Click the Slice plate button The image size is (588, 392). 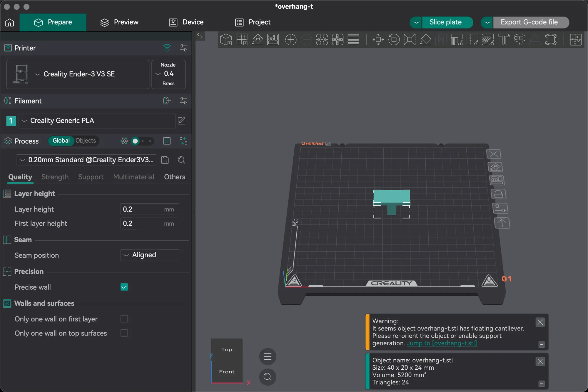click(447, 22)
